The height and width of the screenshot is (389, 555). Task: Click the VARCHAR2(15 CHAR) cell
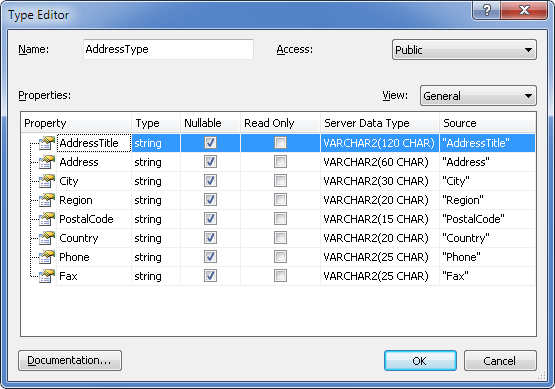coord(380,219)
